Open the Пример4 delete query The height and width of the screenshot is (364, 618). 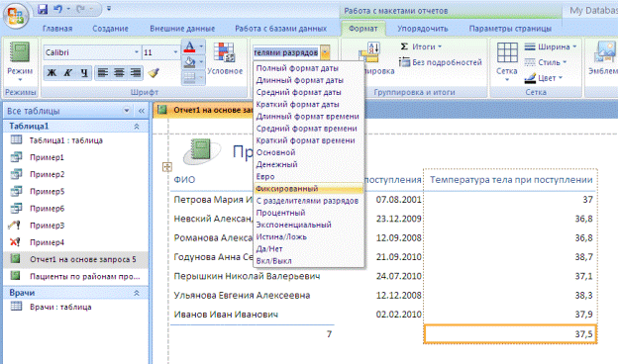75,242
